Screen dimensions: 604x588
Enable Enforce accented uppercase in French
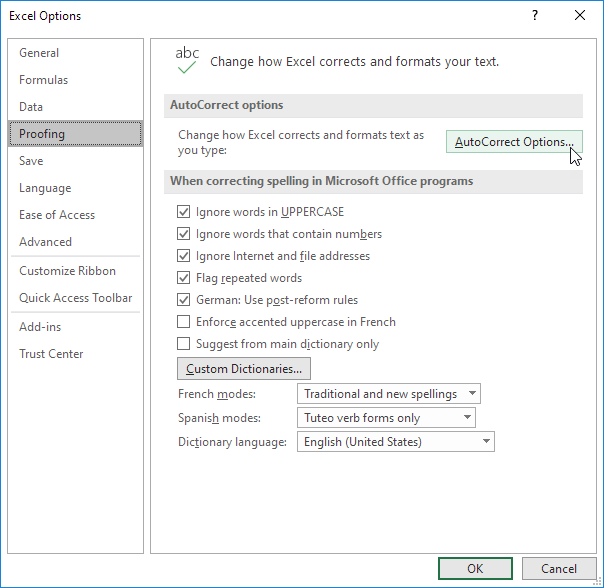pyautogui.click(x=183, y=321)
